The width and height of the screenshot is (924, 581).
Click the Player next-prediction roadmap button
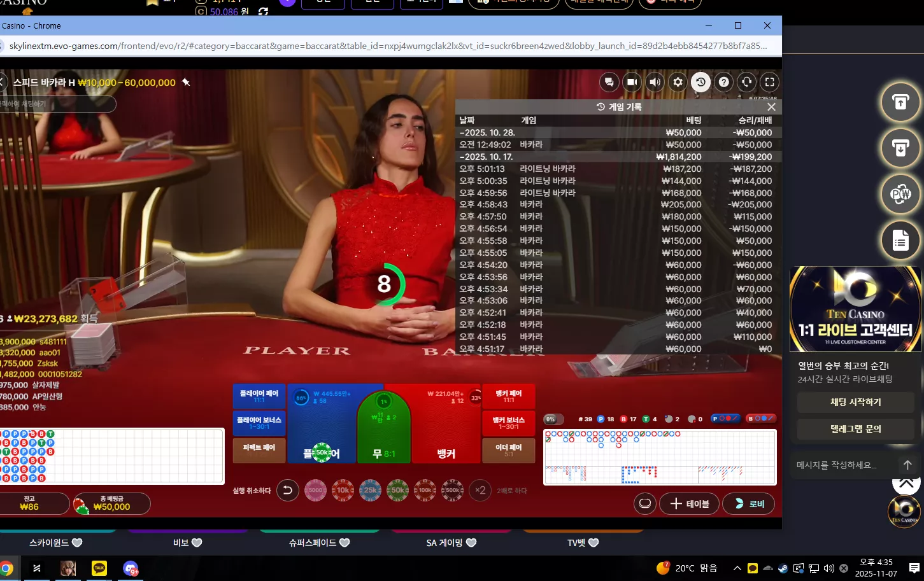pos(725,419)
